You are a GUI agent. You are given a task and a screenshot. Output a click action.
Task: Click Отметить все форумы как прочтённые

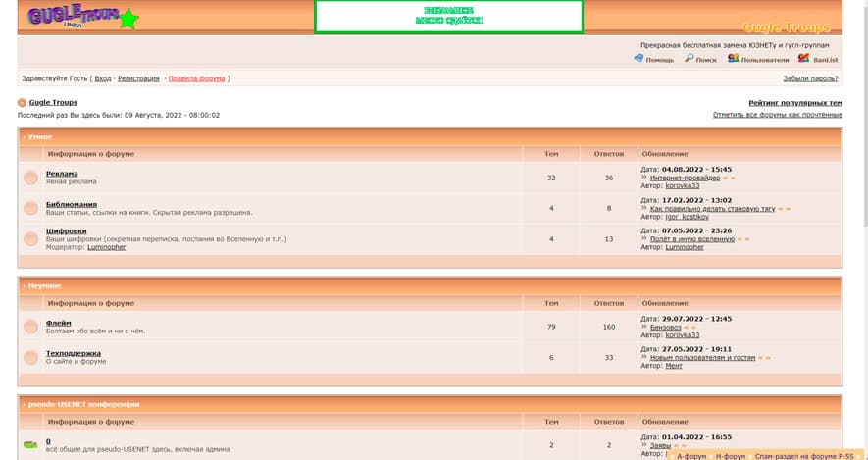click(777, 115)
